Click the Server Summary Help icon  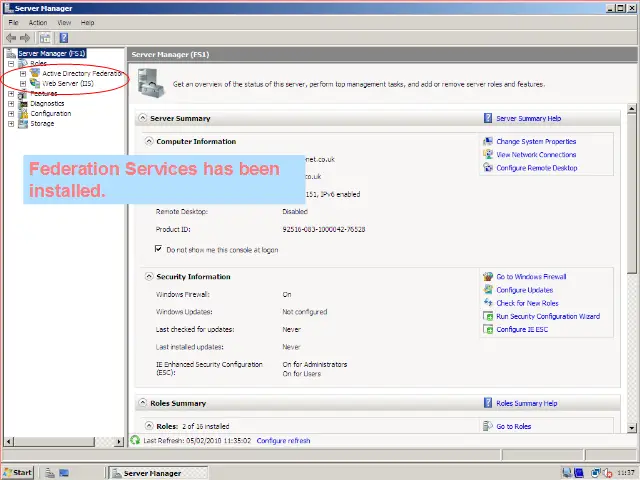488,118
